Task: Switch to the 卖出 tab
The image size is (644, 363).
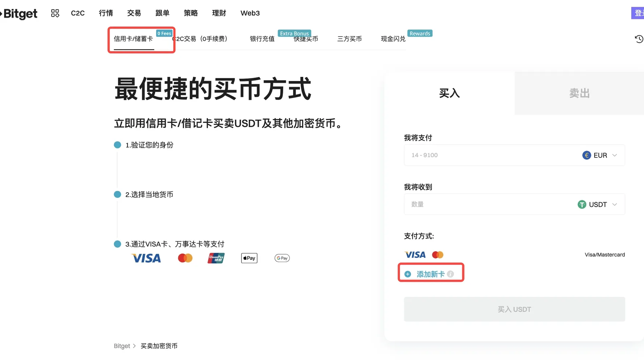Action: (x=579, y=93)
